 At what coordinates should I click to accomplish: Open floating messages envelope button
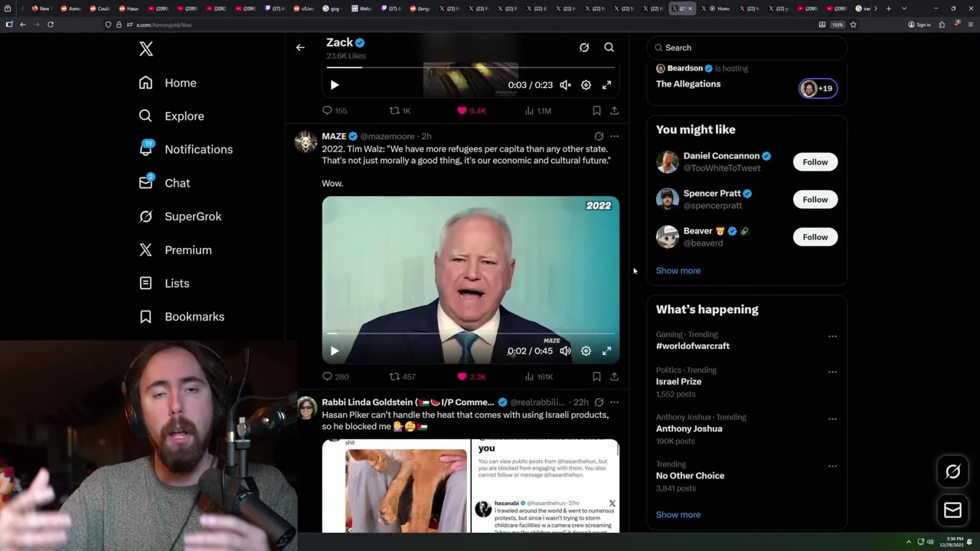[953, 510]
